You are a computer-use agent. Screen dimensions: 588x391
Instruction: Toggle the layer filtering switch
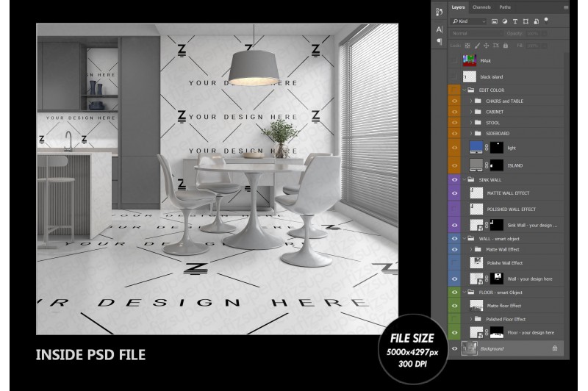click(x=546, y=20)
